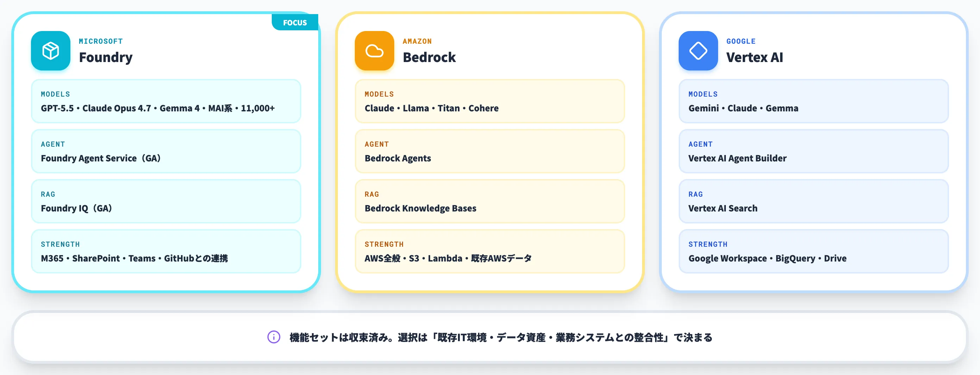Click 'Google Workspace・BigQuery・Drive' strength text

(x=767, y=258)
